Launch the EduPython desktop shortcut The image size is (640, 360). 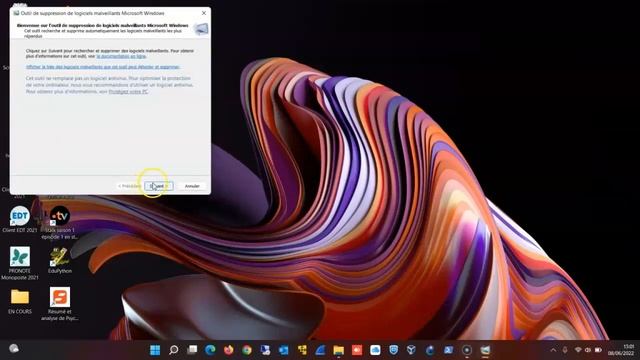click(x=60, y=260)
